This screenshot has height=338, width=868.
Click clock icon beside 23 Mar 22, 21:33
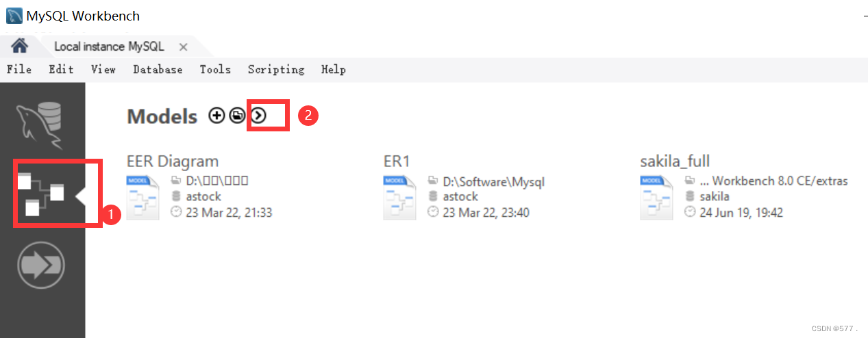pos(175,212)
